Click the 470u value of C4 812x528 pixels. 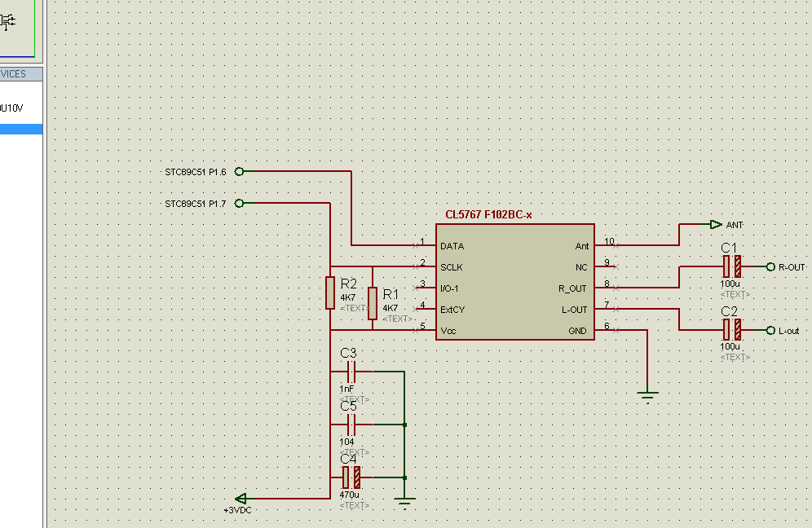click(x=349, y=495)
